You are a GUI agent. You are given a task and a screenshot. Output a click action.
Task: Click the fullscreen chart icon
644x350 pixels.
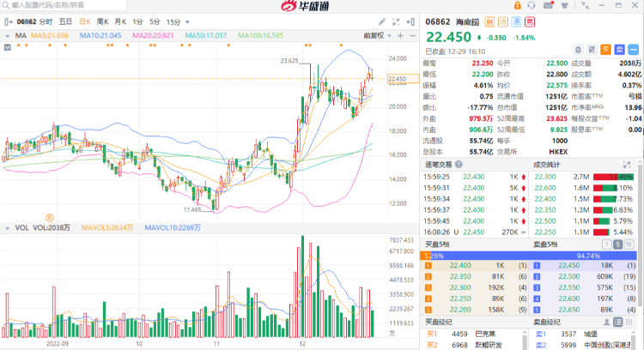(x=396, y=21)
